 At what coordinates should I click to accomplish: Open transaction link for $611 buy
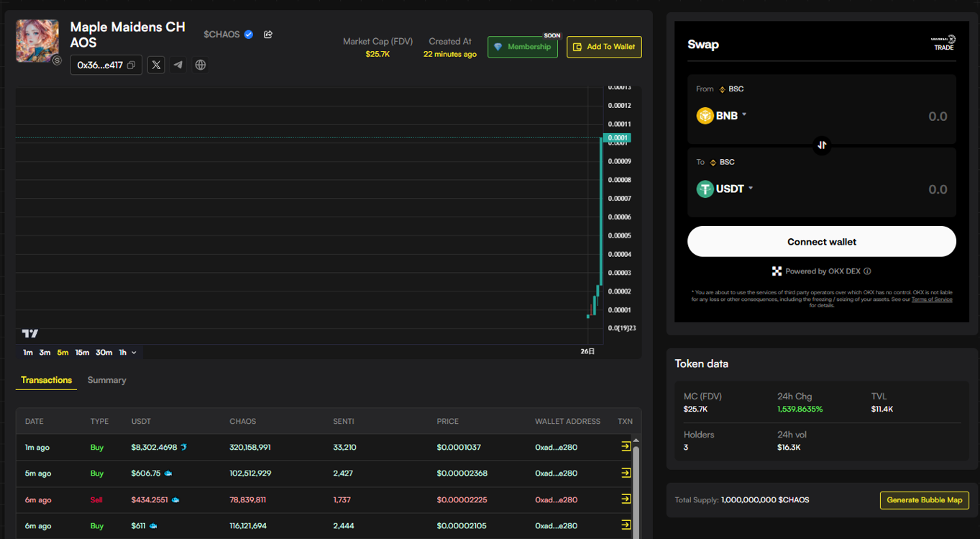tap(626, 525)
